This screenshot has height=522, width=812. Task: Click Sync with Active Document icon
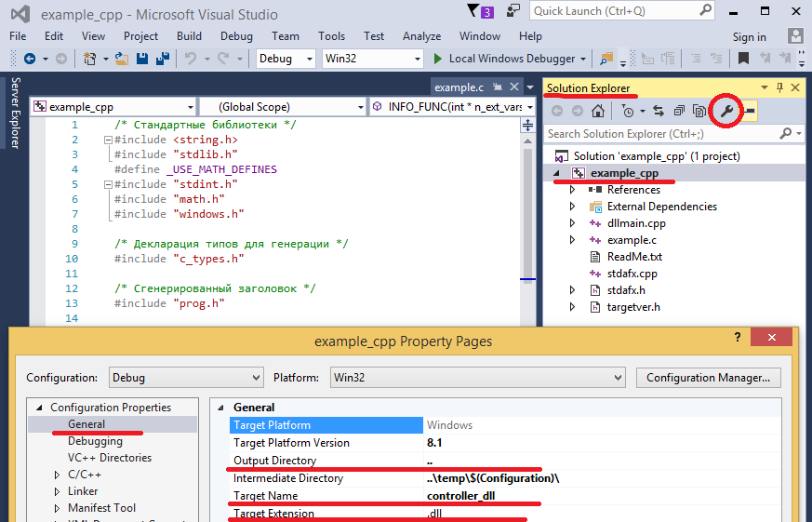658,112
